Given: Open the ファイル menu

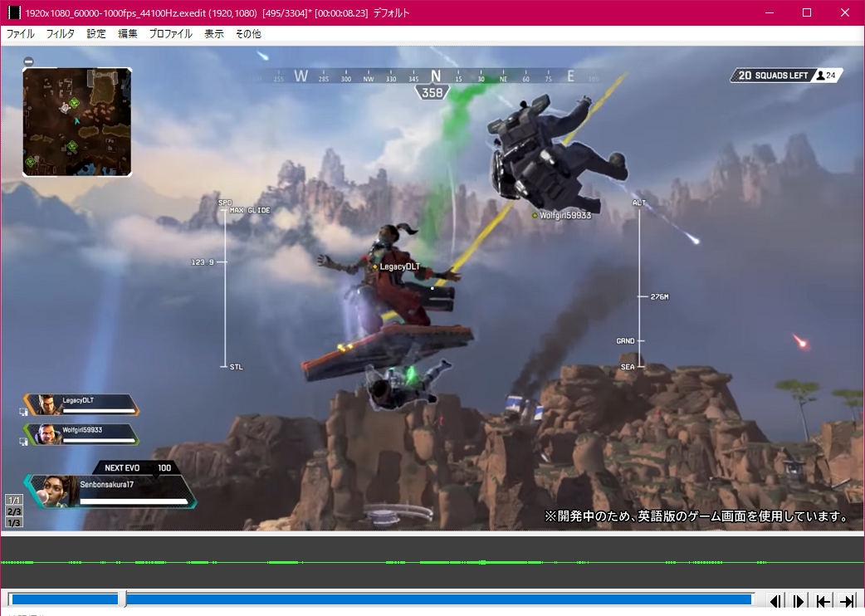Looking at the screenshot, I should coord(21,34).
